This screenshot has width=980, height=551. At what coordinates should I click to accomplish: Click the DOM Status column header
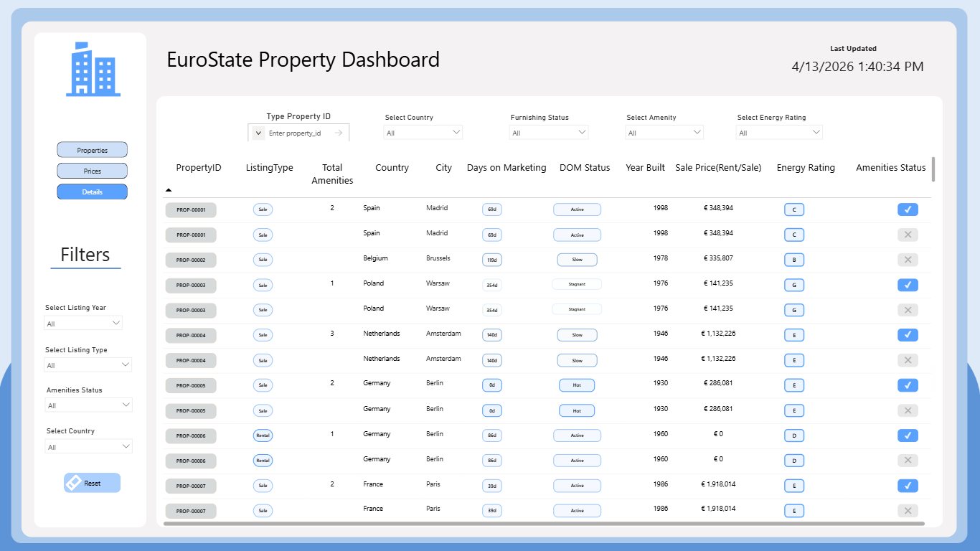point(585,168)
